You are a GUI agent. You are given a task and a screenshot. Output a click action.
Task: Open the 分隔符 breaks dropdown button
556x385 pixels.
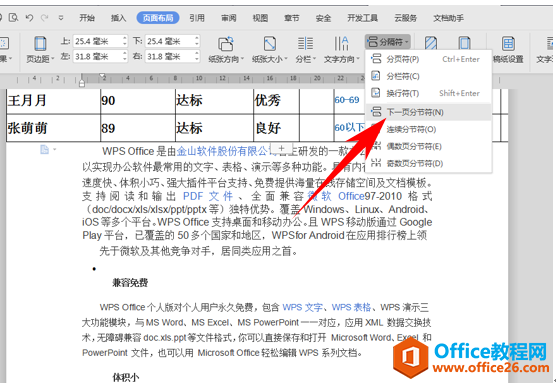click(x=388, y=42)
